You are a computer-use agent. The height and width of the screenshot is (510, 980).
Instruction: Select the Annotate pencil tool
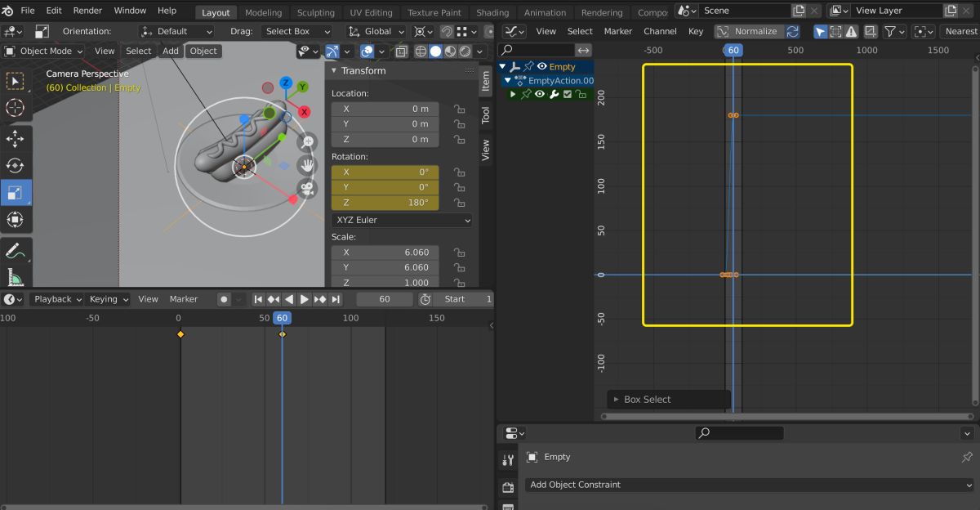click(x=16, y=249)
